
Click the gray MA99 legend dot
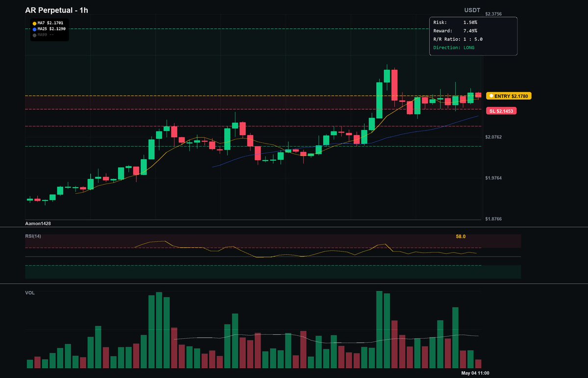[34, 35]
